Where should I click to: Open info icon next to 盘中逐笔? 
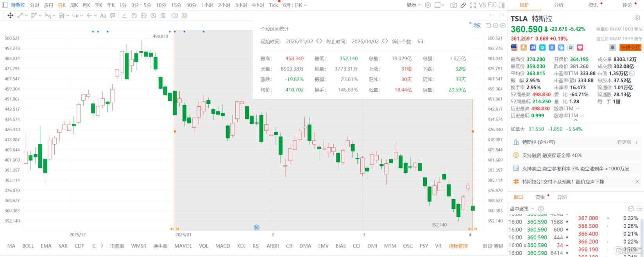pos(541,209)
